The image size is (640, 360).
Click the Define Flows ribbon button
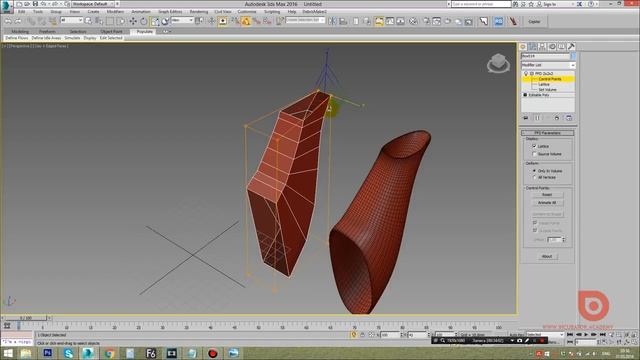point(17,38)
